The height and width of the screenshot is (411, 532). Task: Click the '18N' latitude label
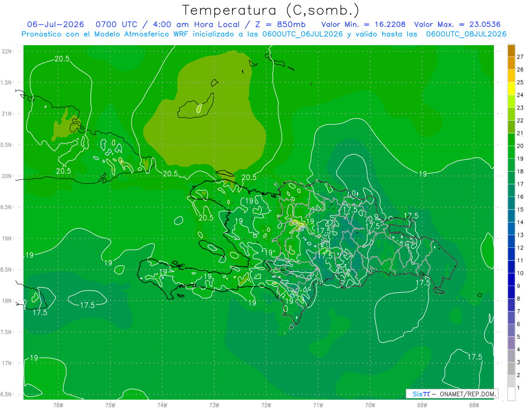pos(6,301)
